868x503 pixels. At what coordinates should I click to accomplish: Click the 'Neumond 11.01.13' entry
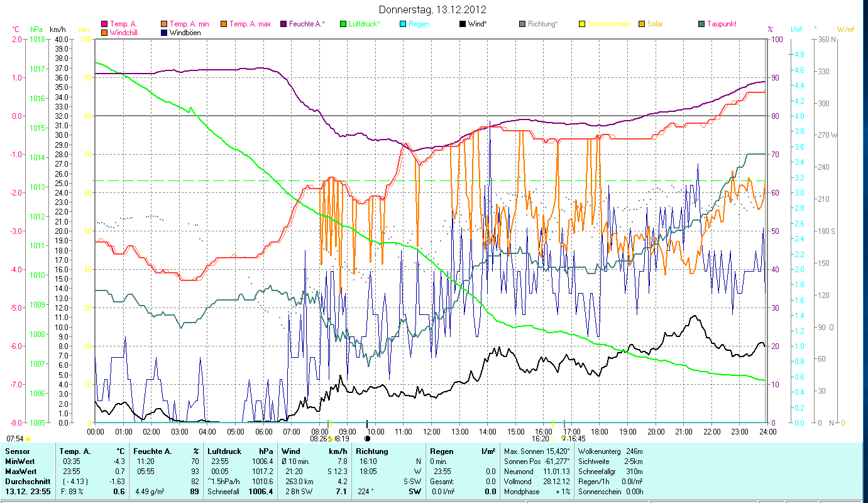537,471
